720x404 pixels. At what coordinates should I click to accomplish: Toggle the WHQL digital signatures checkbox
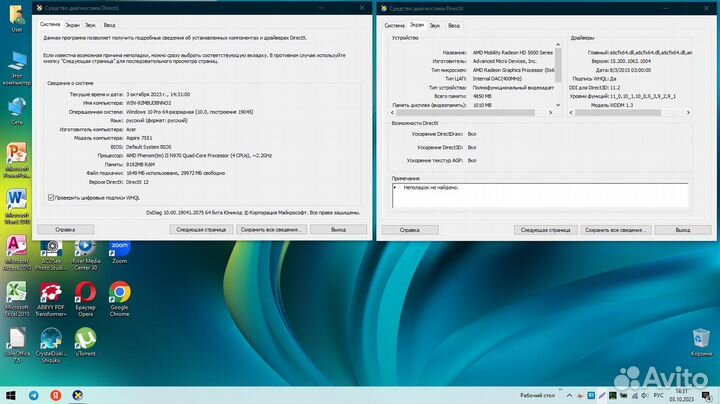click(51, 197)
